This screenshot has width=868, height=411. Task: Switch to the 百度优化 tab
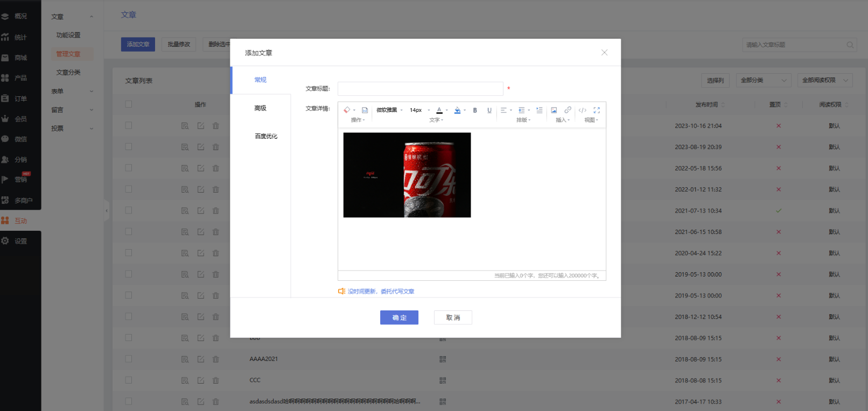[266, 136]
